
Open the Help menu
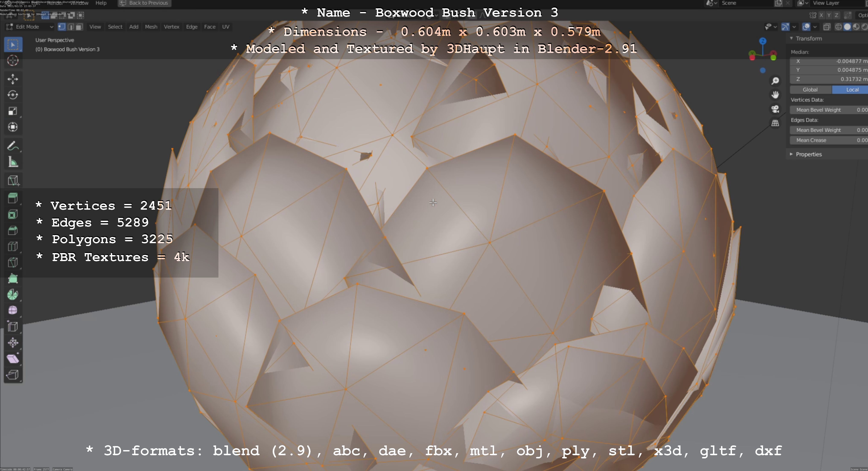[101, 3]
